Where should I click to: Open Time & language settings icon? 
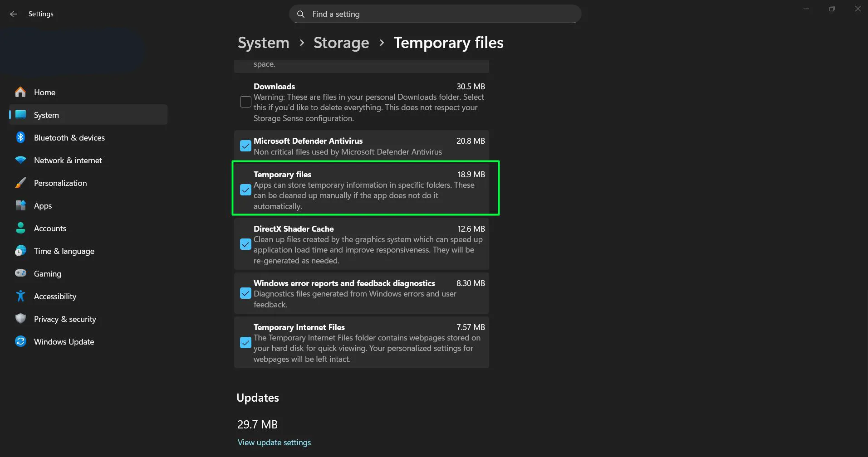click(x=20, y=251)
